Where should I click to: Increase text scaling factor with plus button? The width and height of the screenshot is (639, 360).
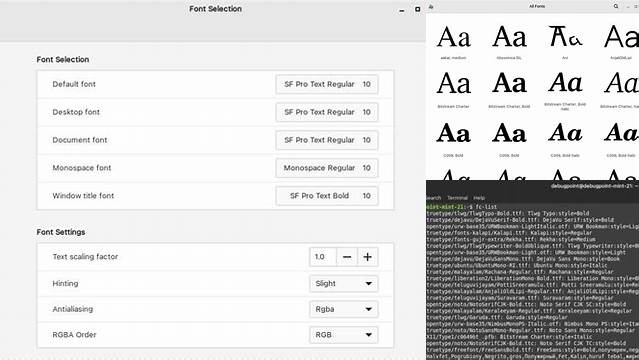tap(368, 257)
